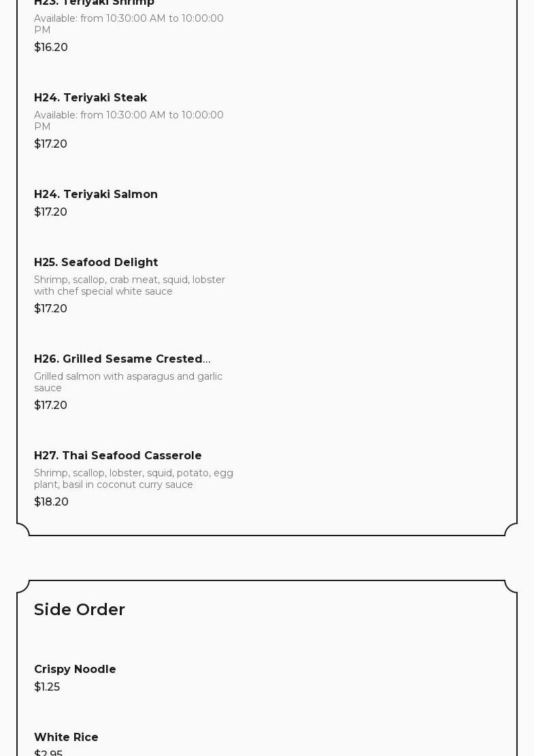Select the White Rice side order
The width and height of the screenshot is (534, 756).
(66, 737)
